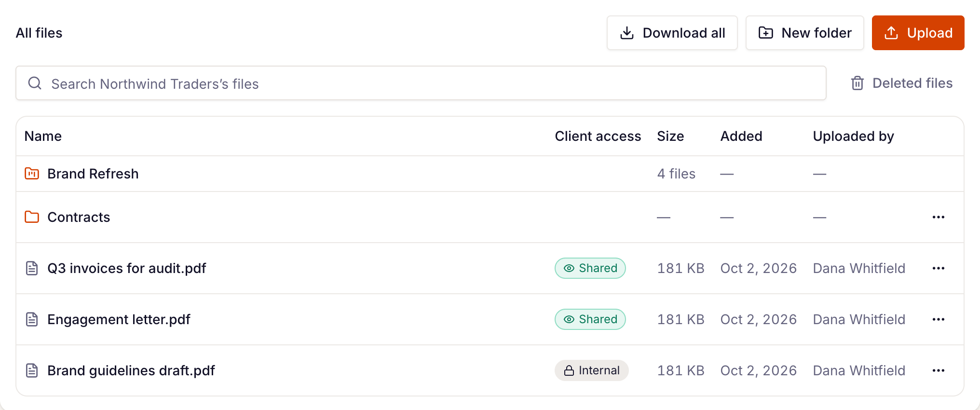Click Oct 2, 2026 date in Q3 invoices row
The height and width of the screenshot is (410, 980).
pos(759,268)
